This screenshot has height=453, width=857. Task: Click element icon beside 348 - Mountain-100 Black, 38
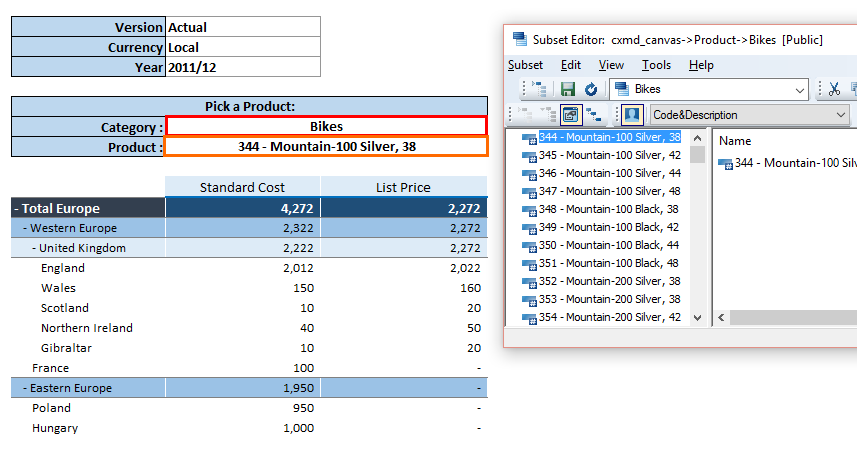529,210
